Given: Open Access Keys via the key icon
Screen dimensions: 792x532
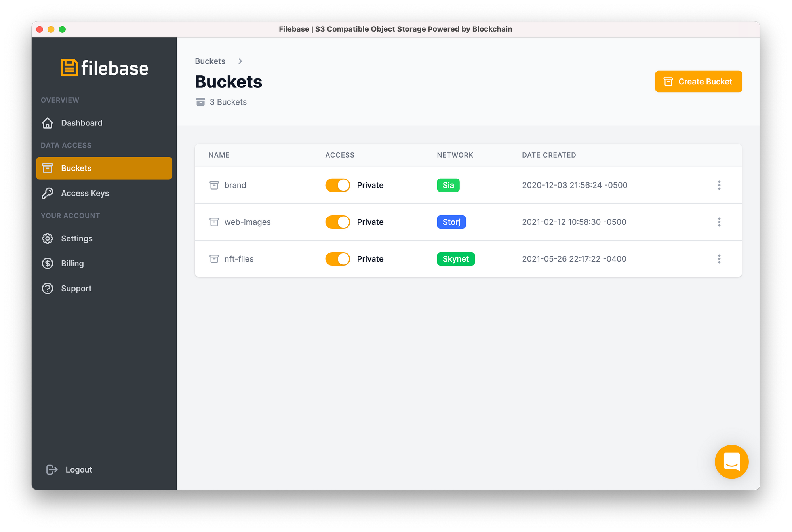Looking at the screenshot, I should (48, 193).
